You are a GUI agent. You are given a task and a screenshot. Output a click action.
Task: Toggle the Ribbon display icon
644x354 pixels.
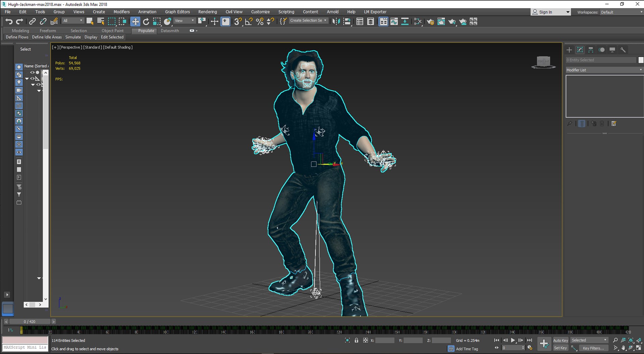click(383, 21)
